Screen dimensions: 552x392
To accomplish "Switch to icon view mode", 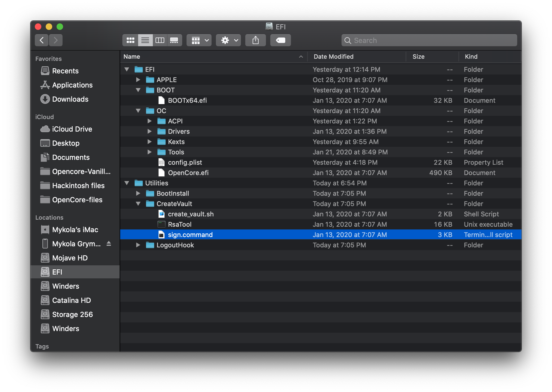I will click(130, 40).
